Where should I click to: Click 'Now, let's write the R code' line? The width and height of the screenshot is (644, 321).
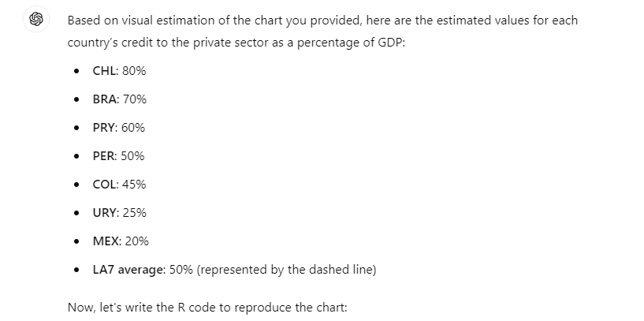point(207,308)
